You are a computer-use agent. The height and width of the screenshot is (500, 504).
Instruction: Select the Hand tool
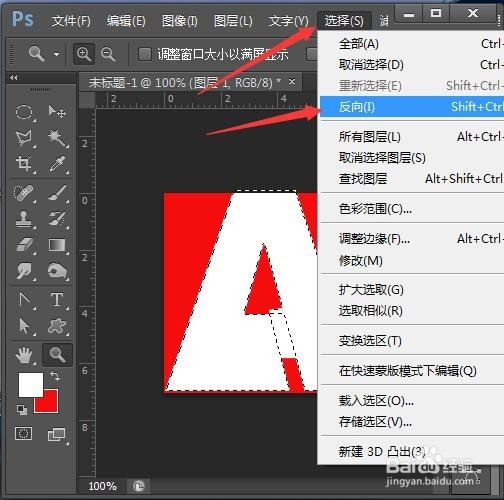click(x=24, y=354)
